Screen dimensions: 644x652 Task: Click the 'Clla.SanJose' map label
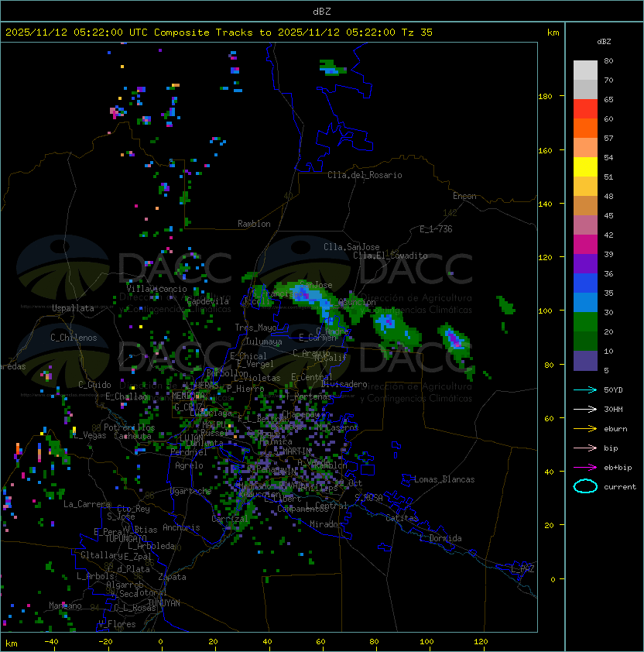click(x=351, y=247)
